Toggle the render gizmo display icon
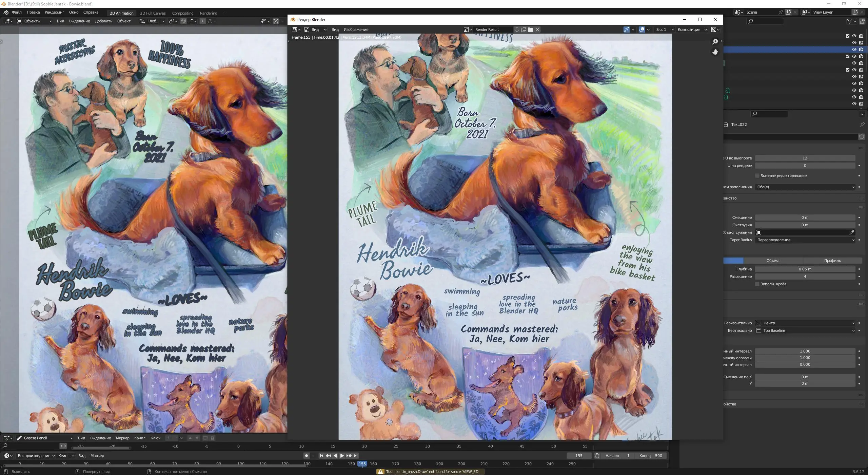 [626, 30]
